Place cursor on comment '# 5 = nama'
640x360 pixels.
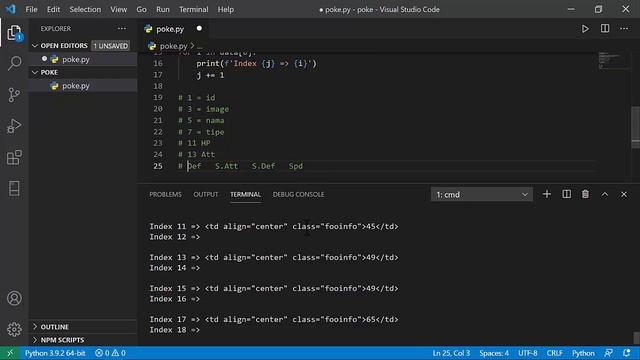pyautogui.click(x=201, y=120)
